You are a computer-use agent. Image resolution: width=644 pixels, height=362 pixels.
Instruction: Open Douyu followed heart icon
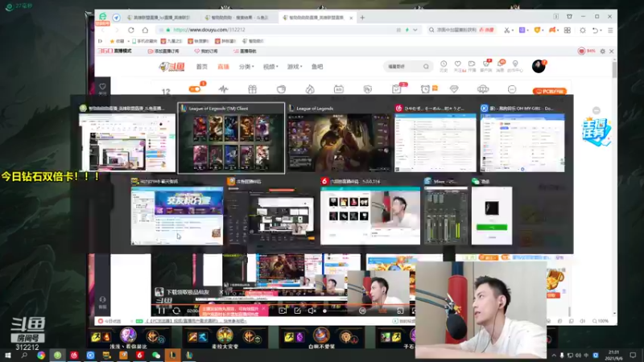coord(457,66)
